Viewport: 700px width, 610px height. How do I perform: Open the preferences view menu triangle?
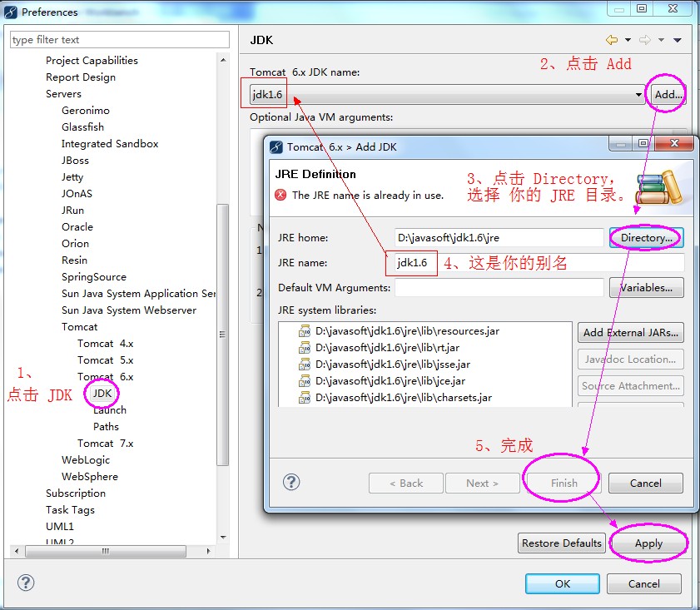point(678,40)
